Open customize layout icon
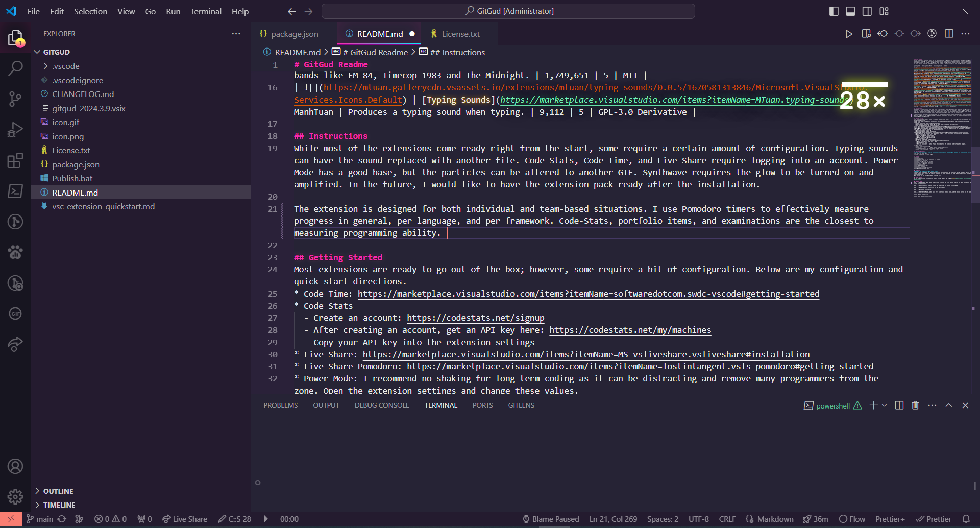This screenshot has height=528, width=980. pyautogui.click(x=884, y=11)
